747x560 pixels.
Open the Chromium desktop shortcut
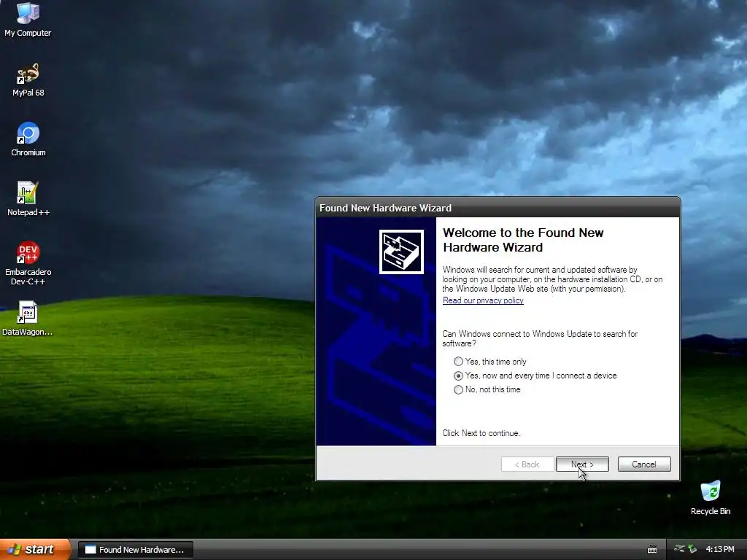[x=28, y=139]
